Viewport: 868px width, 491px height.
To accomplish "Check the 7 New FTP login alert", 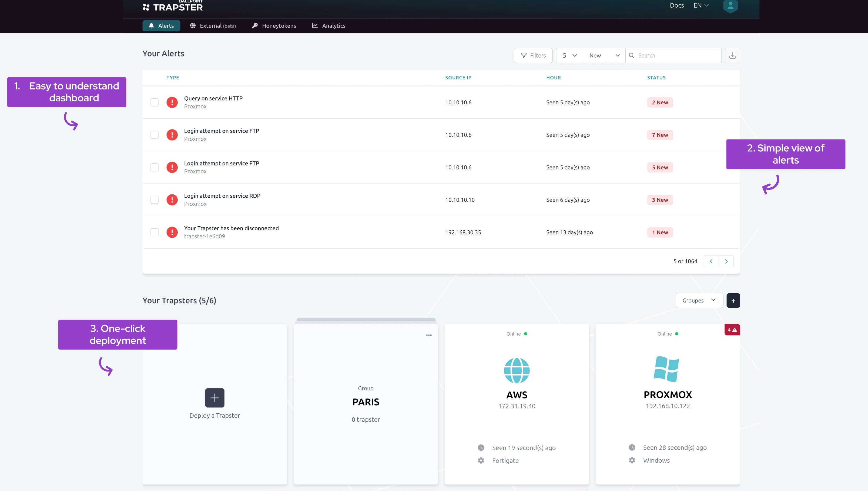I will tap(154, 135).
